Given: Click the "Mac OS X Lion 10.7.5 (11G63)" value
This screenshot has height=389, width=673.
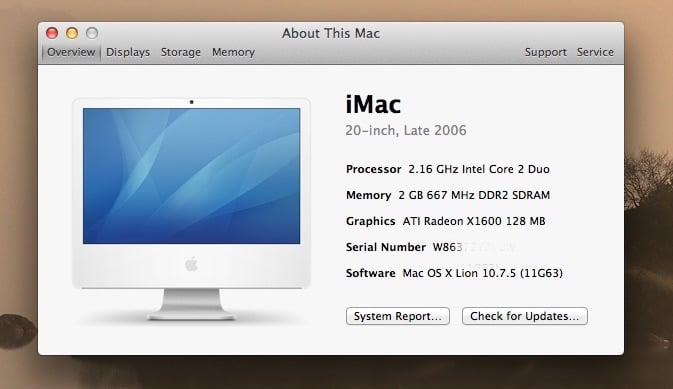Looking at the screenshot, I should click(482, 274).
